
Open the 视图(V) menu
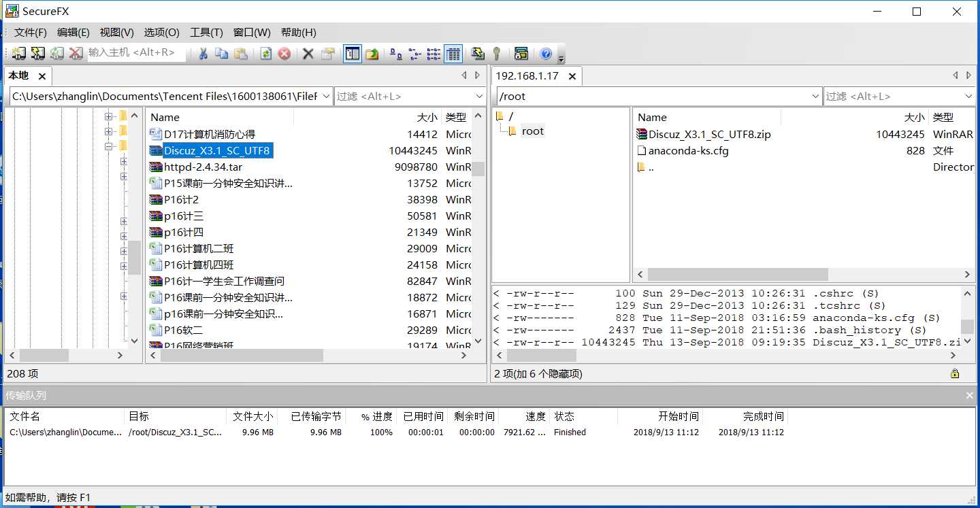[116, 32]
